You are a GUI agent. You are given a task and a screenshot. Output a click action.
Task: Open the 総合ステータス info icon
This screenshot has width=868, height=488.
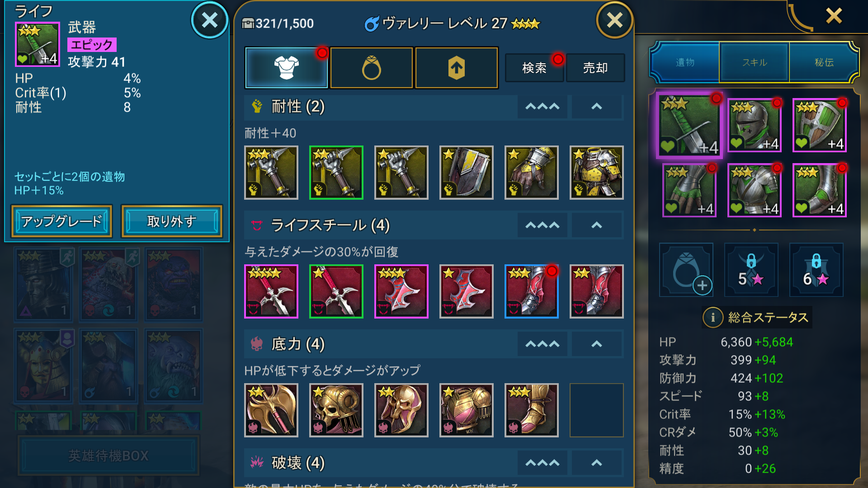[712, 318]
